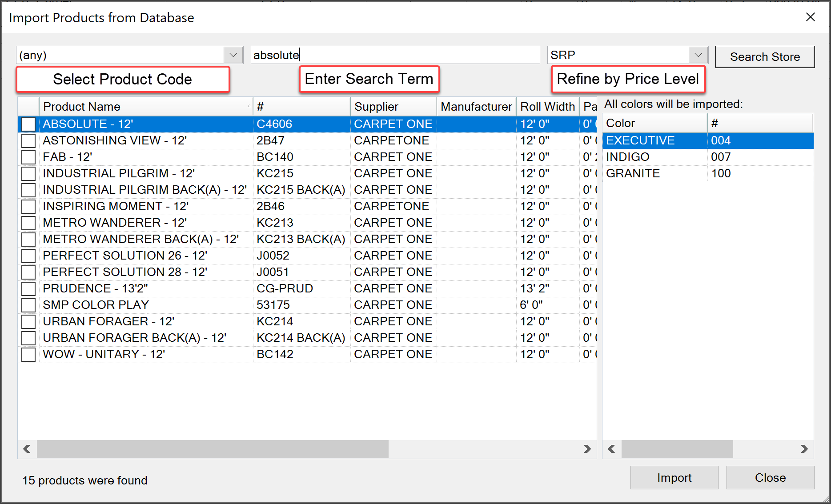Check URBAN FORAGER BACK(A) - 12' checkbox
This screenshot has height=504, width=831.
pyautogui.click(x=28, y=338)
